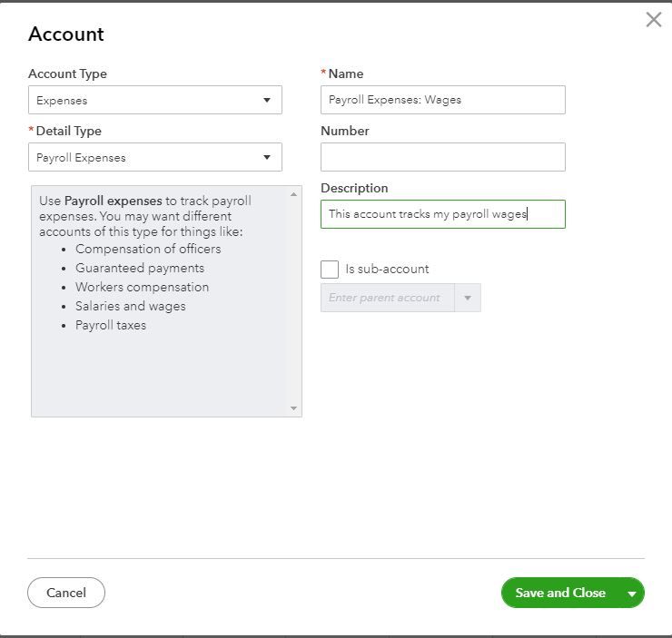Click the "Is sub-account" label text
This screenshot has width=672, height=638.
(387, 269)
